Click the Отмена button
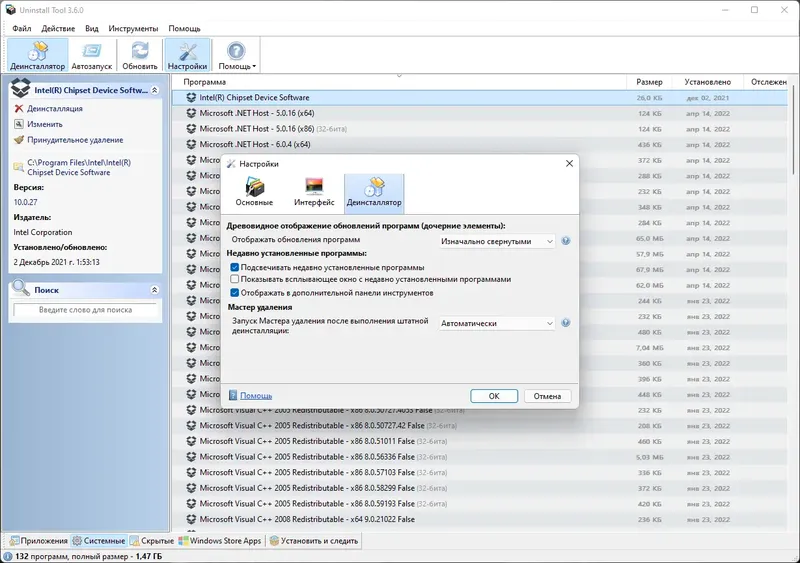This screenshot has width=800, height=563. tap(547, 396)
